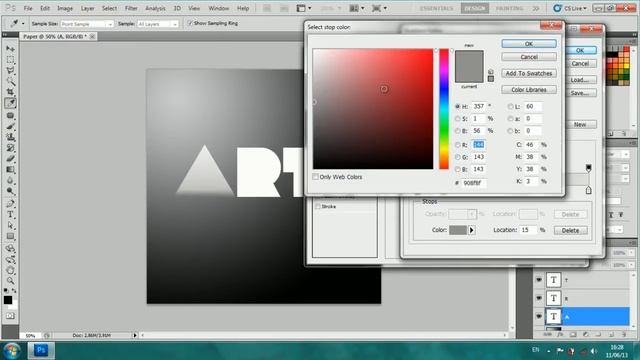Select the Gradient tool
This screenshot has height=360, width=640.
pyautogui.click(x=10, y=169)
